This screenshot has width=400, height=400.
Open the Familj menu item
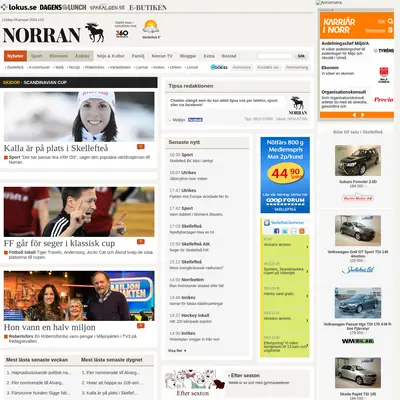tap(138, 56)
